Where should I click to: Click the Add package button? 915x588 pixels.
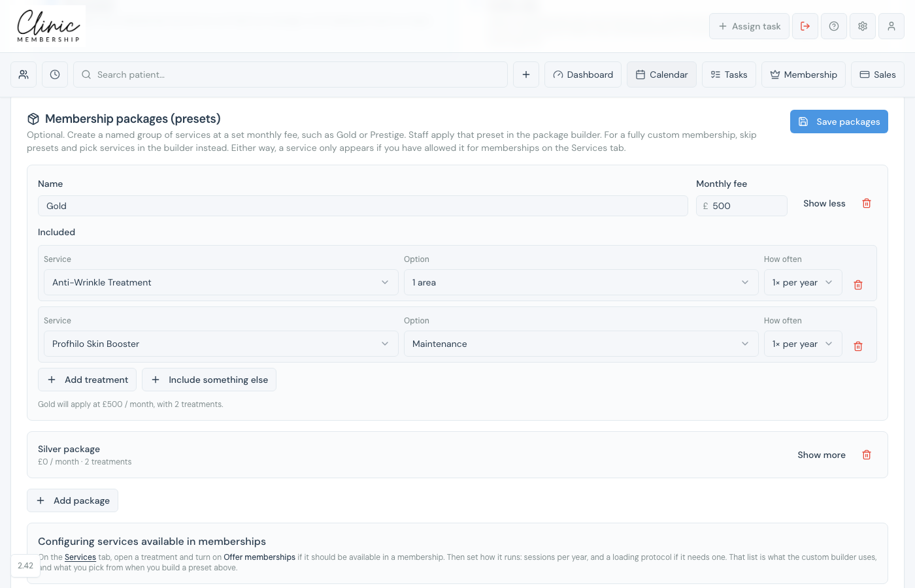(73, 500)
